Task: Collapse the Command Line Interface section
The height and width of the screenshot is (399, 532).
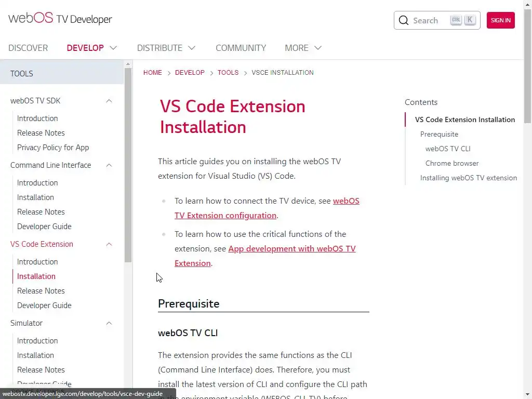Action: [109, 165]
